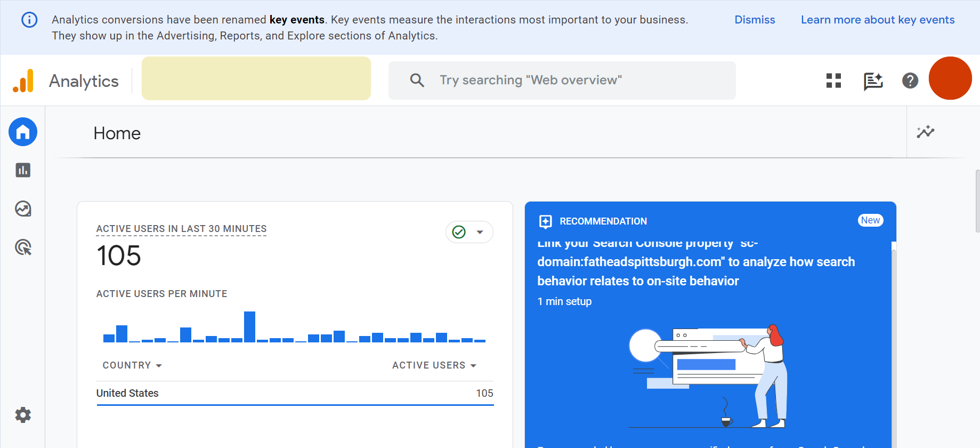980x448 pixels.
Task: Open the COUNTRY dimension dropdown
Action: pyautogui.click(x=132, y=365)
